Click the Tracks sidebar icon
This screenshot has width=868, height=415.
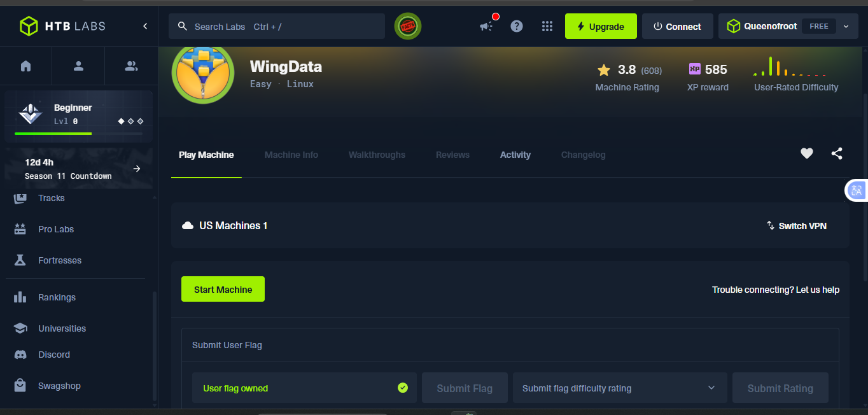(x=20, y=198)
